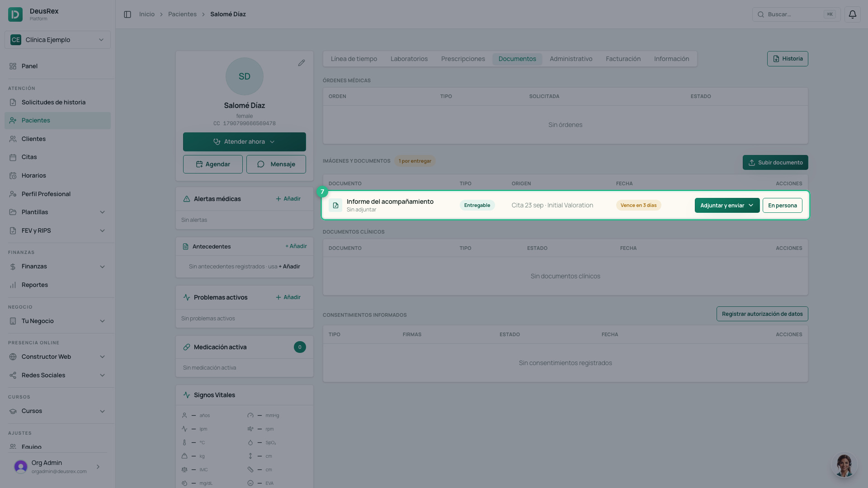Open the Atender ahora dropdown
The height and width of the screenshot is (488, 868).
point(245,142)
